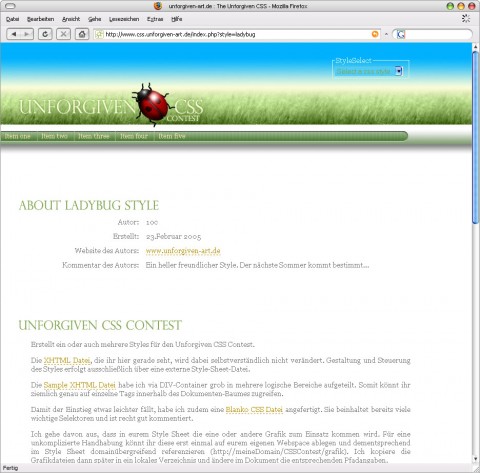480x473 pixels.
Task: Click the Website des Autors label
Action: (107, 250)
